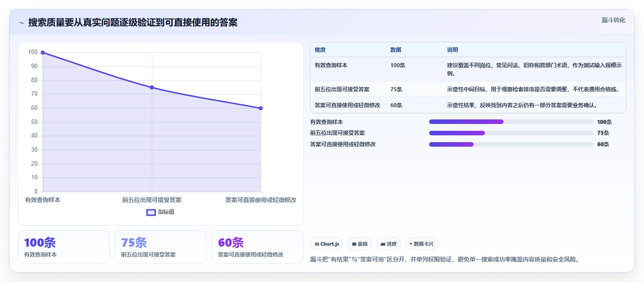The image size is (644, 282).
Task: Click the 前五位出现可接受答案 progress bar
Action: pos(511,133)
